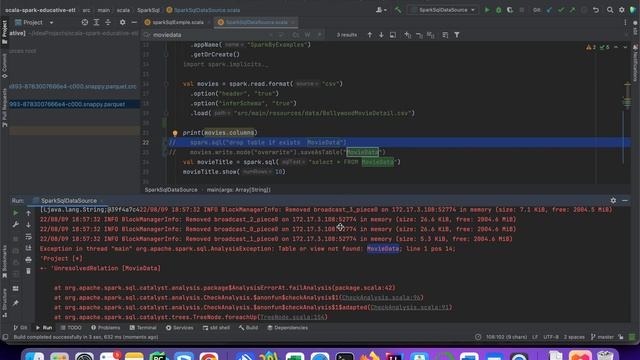640x360 pixels.
Task: Hide the Project panel minus icon
Action: [134, 22]
